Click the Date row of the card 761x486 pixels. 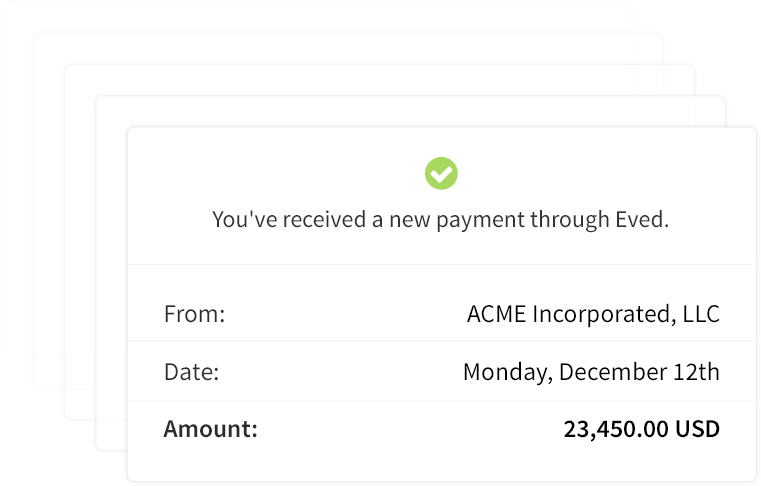[x=442, y=372]
